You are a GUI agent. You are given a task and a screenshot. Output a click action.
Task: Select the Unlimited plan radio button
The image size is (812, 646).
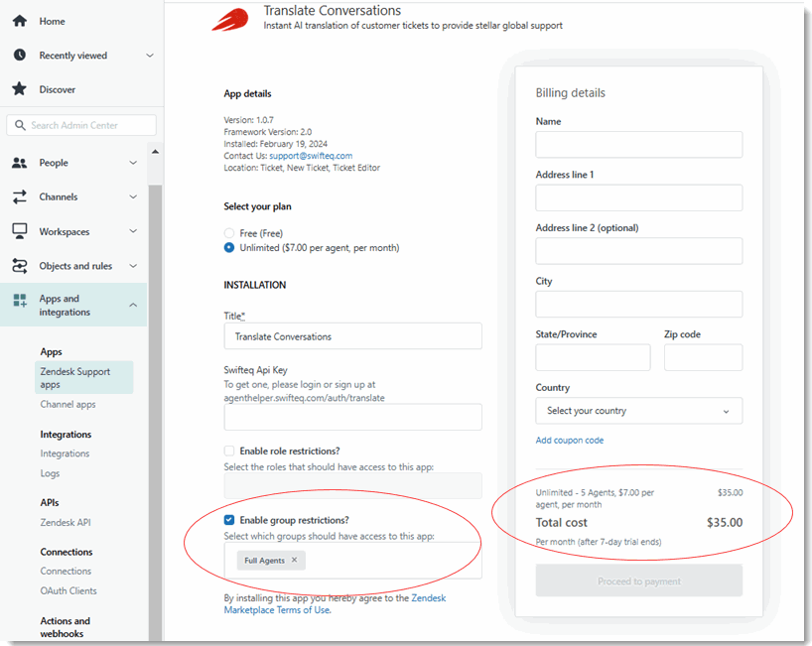(229, 247)
